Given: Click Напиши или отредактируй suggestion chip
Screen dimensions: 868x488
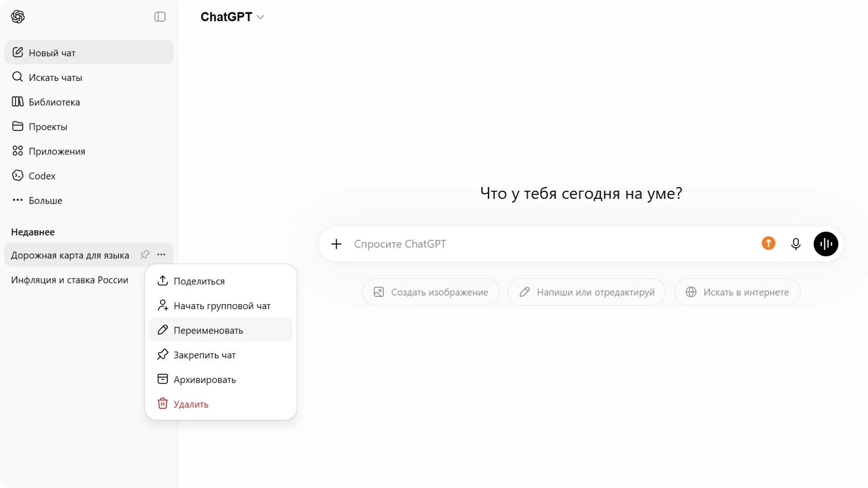Looking at the screenshot, I should point(587,292).
